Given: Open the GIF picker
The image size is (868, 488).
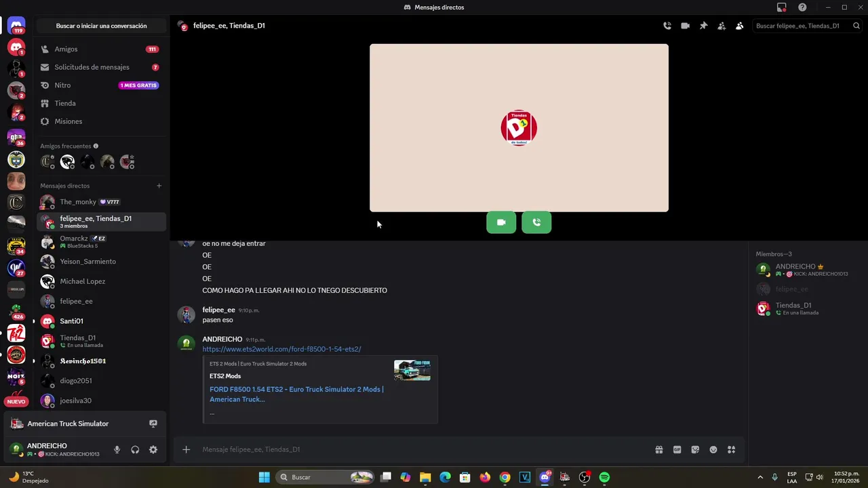Looking at the screenshot, I should pos(677,449).
